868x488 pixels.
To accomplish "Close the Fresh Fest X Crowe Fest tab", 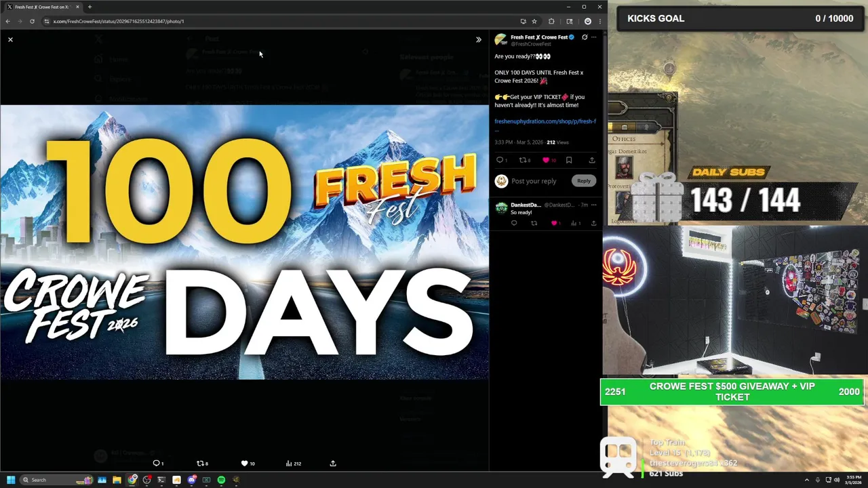I will [77, 7].
